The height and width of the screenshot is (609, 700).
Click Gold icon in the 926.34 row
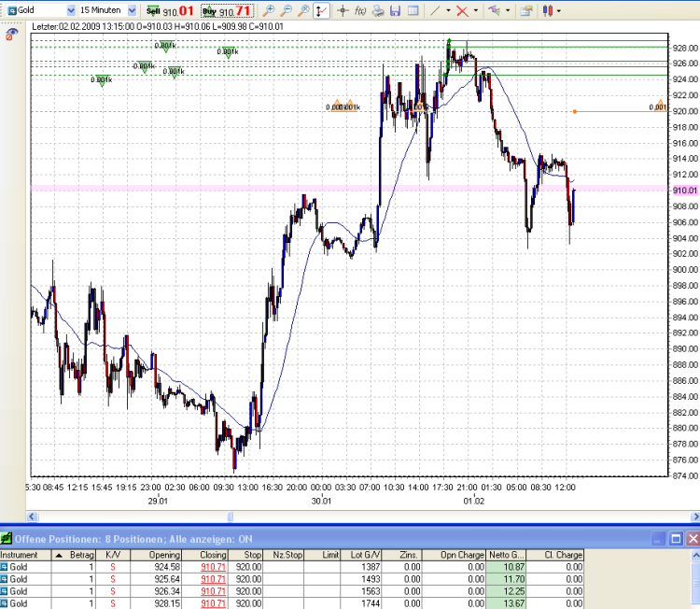click(4, 591)
